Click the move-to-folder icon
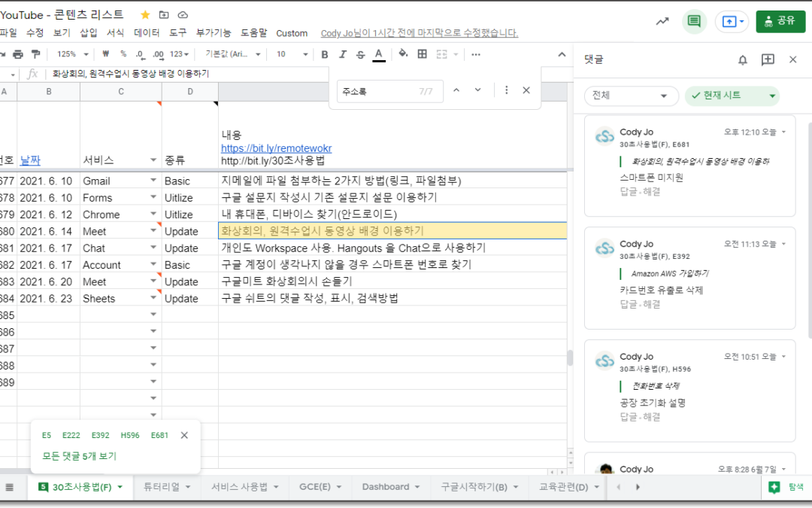Image resolution: width=812 pixels, height=508 pixels. [164, 15]
